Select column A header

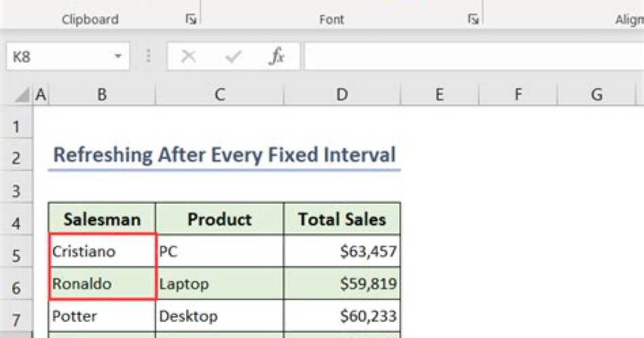coord(41,95)
